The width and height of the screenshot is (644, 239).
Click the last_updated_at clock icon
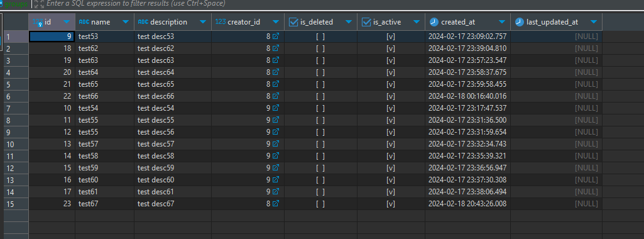click(x=520, y=22)
